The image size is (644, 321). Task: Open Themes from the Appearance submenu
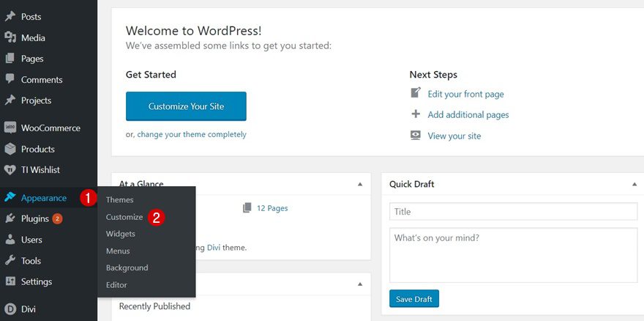tap(120, 199)
